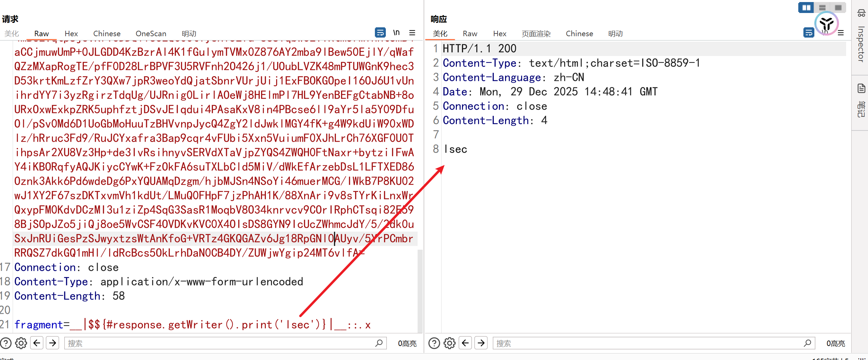Viewport: 868px width, 360px height.
Task: Switch to combined tabbed layout view
Action: (x=838, y=8)
